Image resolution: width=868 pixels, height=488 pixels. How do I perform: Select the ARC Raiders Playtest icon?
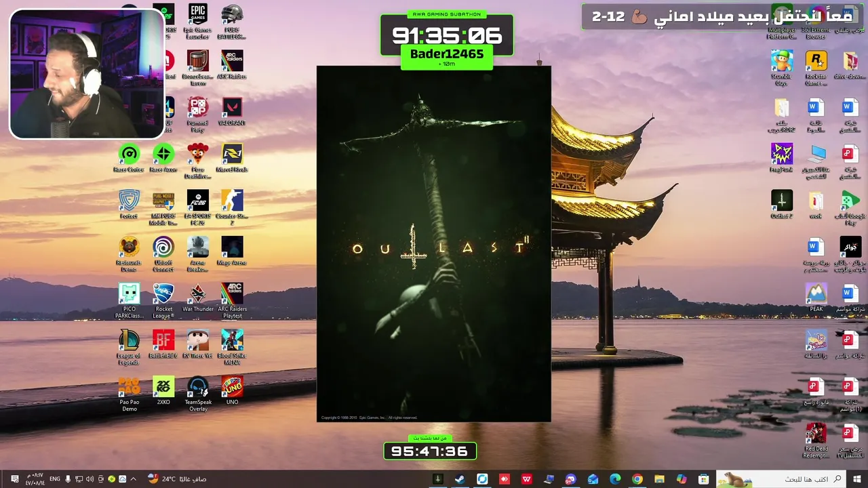point(232,301)
